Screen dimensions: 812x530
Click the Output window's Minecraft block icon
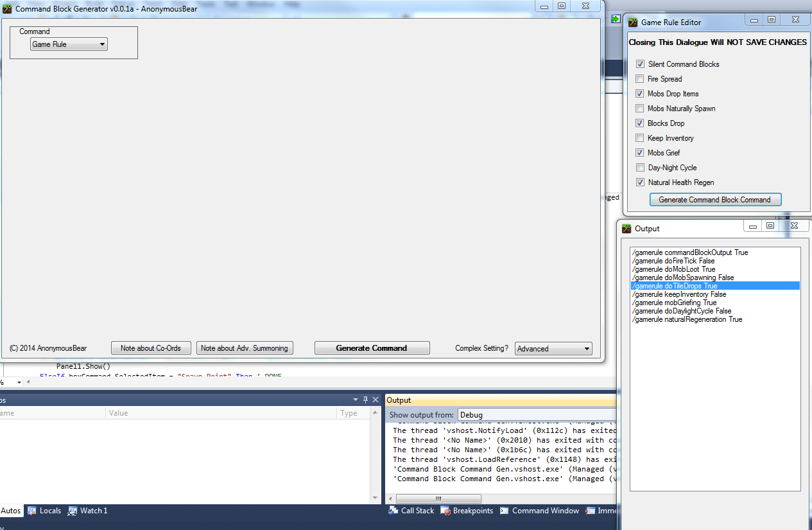pyautogui.click(x=627, y=228)
